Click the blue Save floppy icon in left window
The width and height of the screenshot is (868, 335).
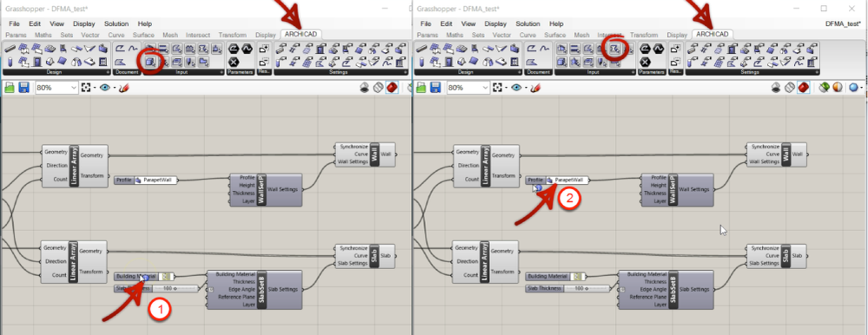click(23, 88)
